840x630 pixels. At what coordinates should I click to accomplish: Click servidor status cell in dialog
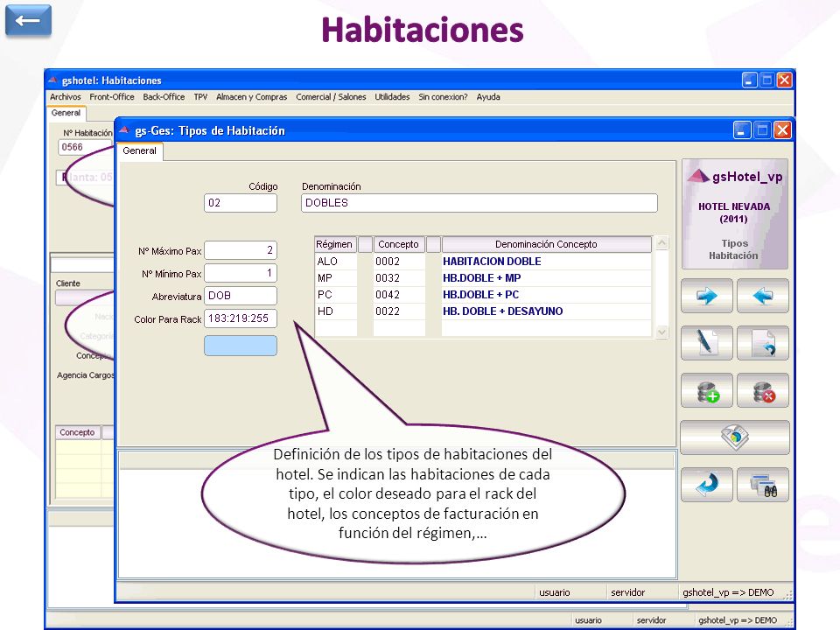(x=641, y=592)
